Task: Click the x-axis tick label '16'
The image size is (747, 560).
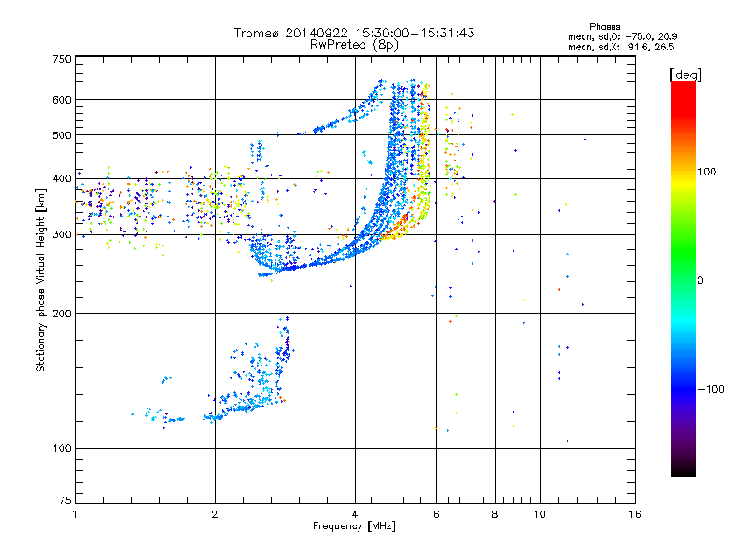Action: pyautogui.click(x=635, y=514)
